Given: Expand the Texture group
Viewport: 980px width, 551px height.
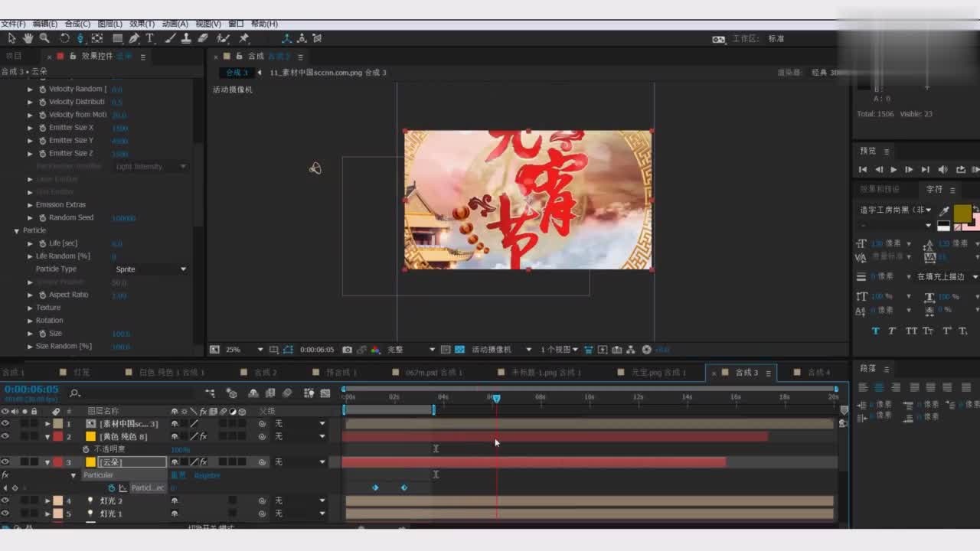Looking at the screenshot, I should [x=30, y=308].
